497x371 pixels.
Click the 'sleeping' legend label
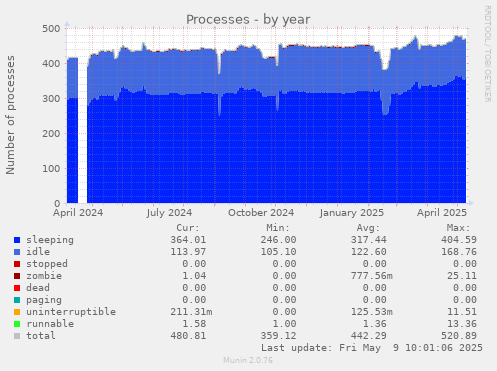pos(50,240)
